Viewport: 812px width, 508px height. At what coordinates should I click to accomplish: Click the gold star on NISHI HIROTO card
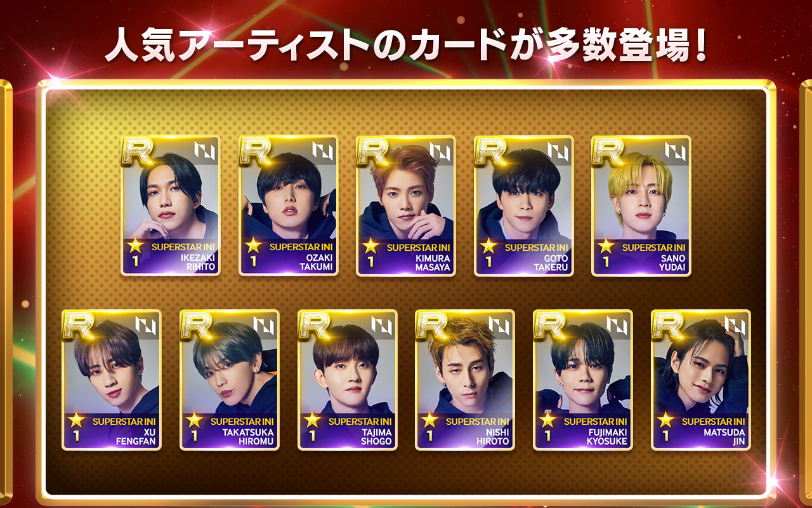[x=429, y=420]
